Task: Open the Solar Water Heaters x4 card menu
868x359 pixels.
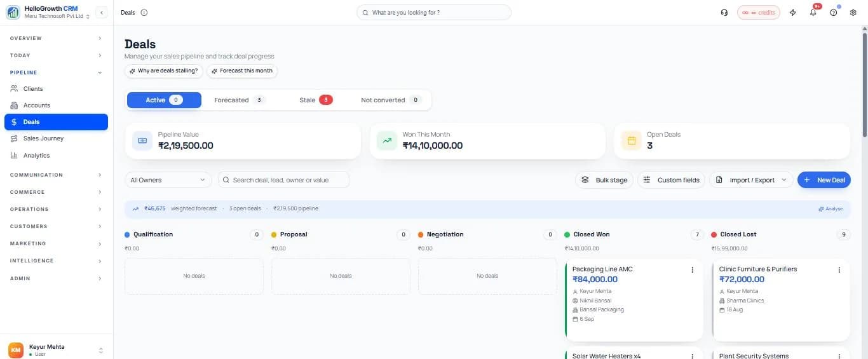Action: click(692, 356)
